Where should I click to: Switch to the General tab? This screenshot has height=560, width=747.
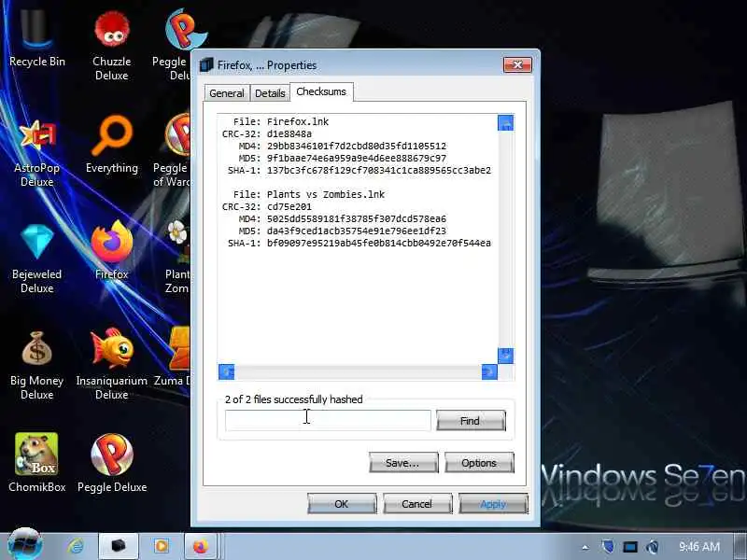226,92
